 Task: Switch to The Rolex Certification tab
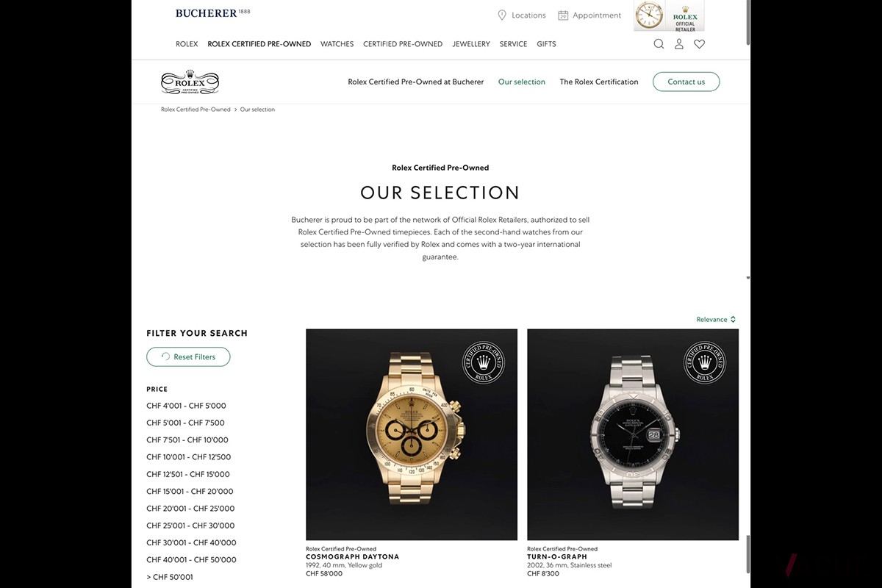599,82
